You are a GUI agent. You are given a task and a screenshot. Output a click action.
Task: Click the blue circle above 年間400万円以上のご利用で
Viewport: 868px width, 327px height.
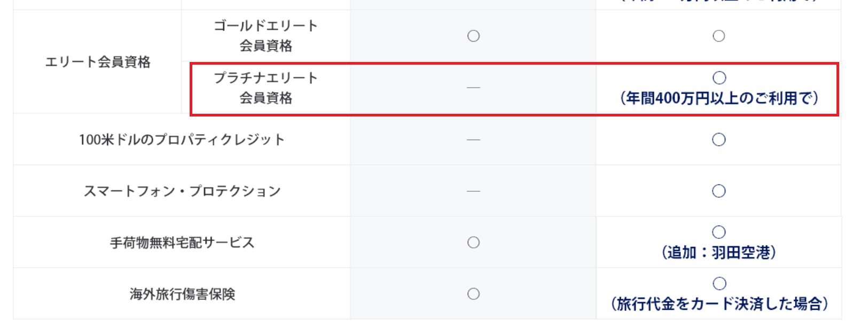(720, 78)
